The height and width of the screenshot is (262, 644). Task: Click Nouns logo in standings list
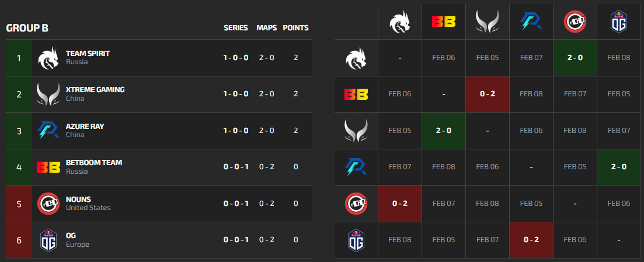tap(48, 204)
